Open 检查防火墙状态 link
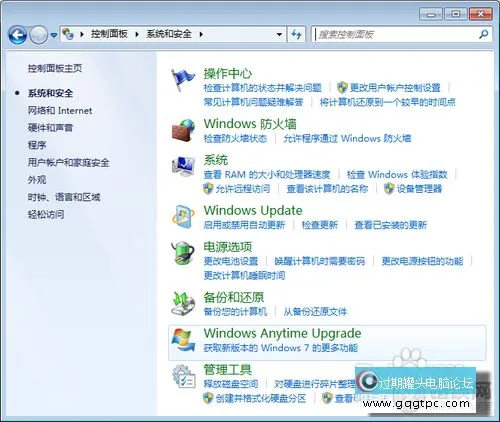The height and width of the screenshot is (422, 500). click(x=235, y=138)
